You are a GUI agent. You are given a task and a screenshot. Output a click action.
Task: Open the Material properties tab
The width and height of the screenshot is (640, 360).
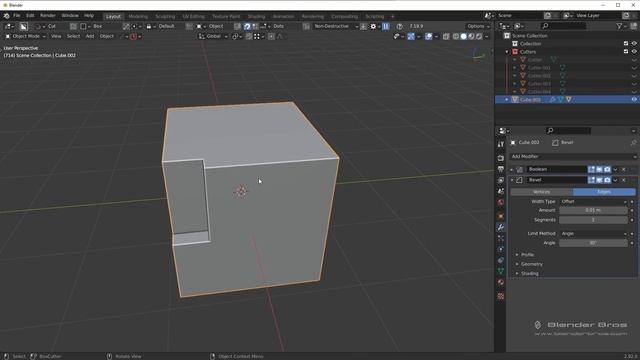(501, 282)
